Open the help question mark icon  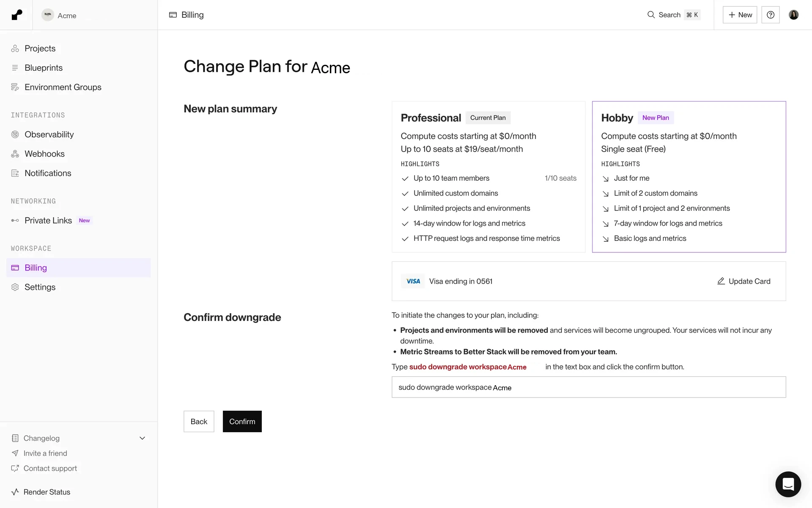[x=771, y=15]
